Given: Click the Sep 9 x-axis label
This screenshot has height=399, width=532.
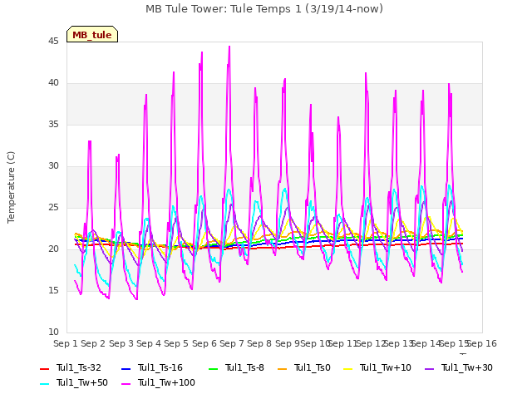Looking at the screenshot, I should (288, 343).
